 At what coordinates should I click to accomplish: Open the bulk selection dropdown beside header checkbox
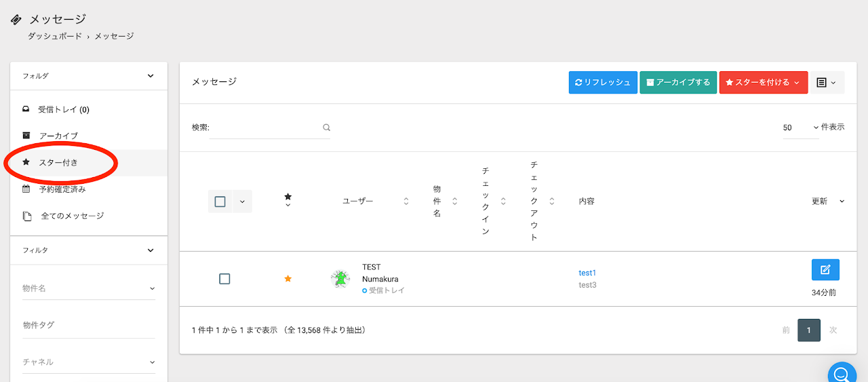pos(242,202)
